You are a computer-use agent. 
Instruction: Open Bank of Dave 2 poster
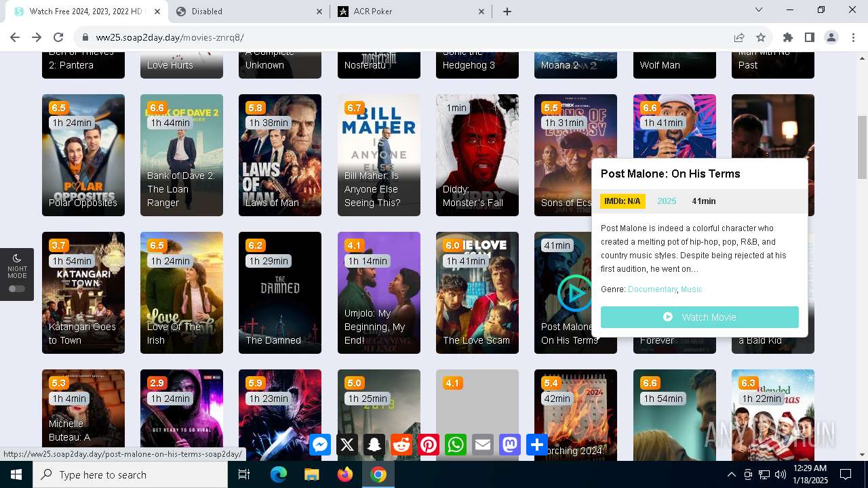point(182,155)
